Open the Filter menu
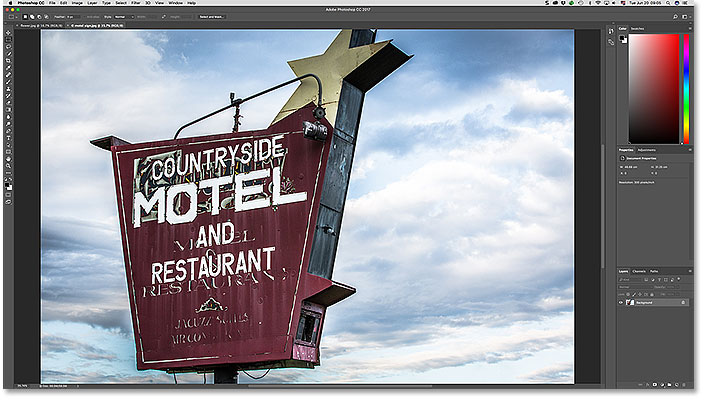Screen dimensions: 704x400 click(136, 3)
